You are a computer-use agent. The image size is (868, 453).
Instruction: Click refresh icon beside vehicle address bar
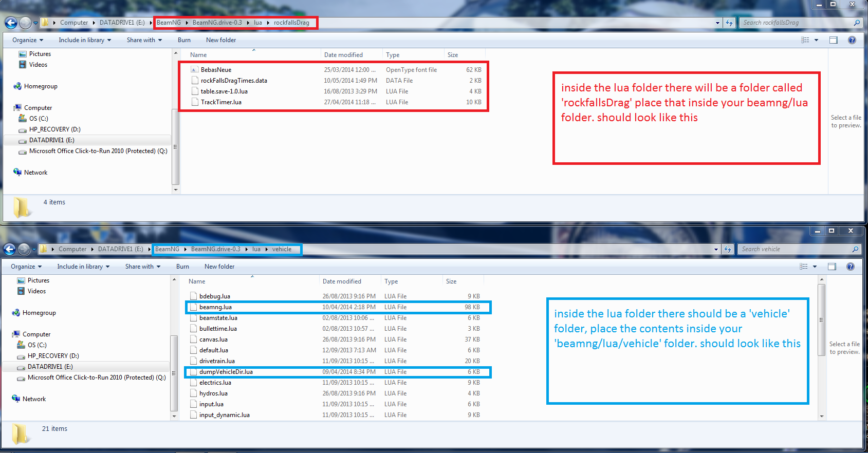728,249
